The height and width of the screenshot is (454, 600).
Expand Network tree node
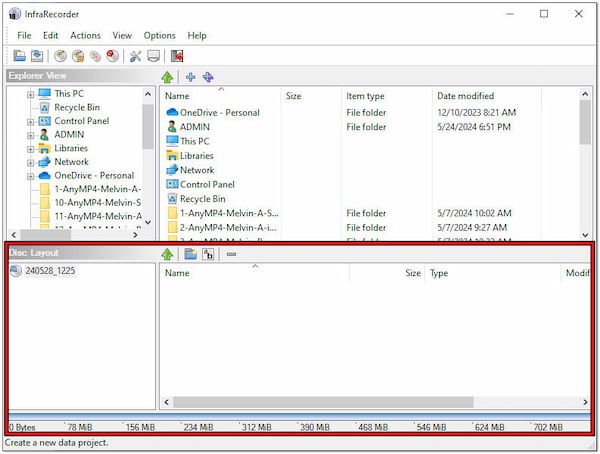pyautogui.click(x=31, y=163)
